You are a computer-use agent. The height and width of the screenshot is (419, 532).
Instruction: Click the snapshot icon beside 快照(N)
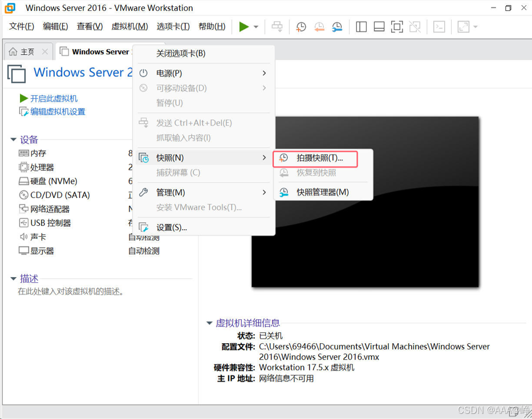pyautogui.click(x=144, y=158)
